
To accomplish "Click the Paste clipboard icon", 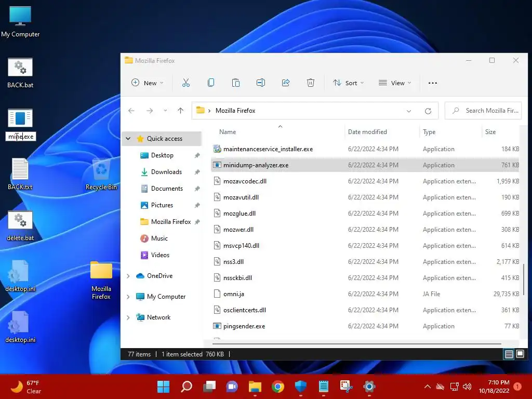I will [235, 83].
